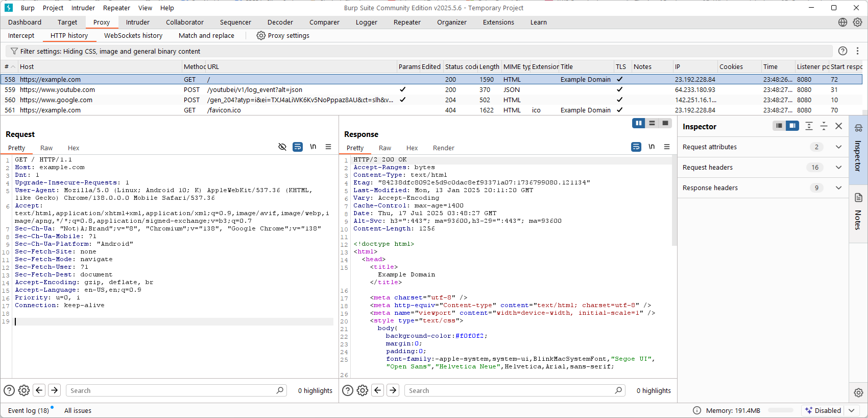This screenshot has width=868, height=418.
Task: Click the AI Disabled status button
Action: tap(823, 410)
